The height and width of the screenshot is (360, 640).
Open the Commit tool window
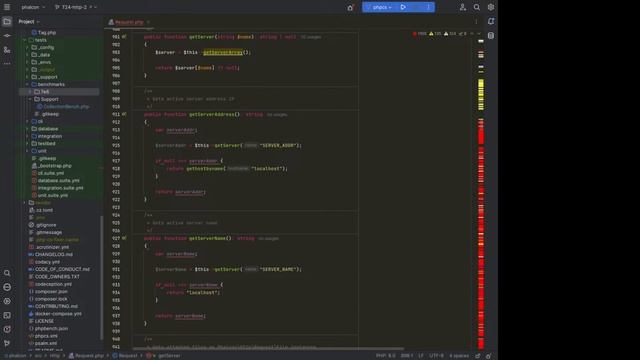(7, 36)
